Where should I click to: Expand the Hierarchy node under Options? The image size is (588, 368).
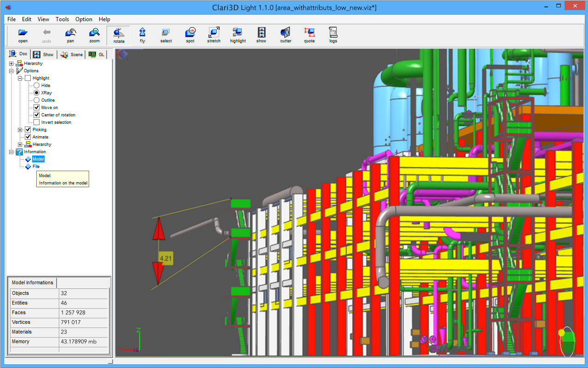20,144
